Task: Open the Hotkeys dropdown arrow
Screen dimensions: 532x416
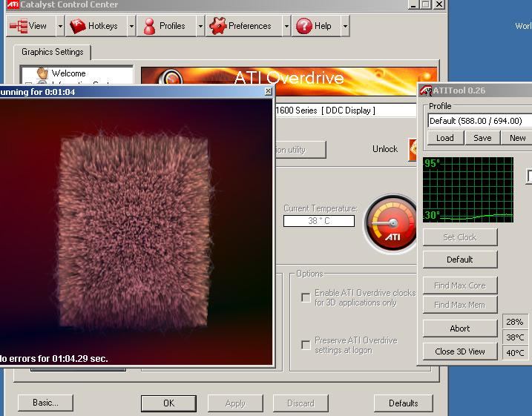Action: tap(131, 26)
